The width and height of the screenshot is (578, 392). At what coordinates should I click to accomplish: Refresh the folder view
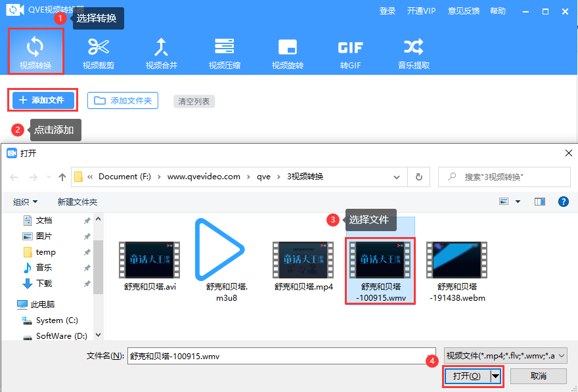(x=419, y=177)
